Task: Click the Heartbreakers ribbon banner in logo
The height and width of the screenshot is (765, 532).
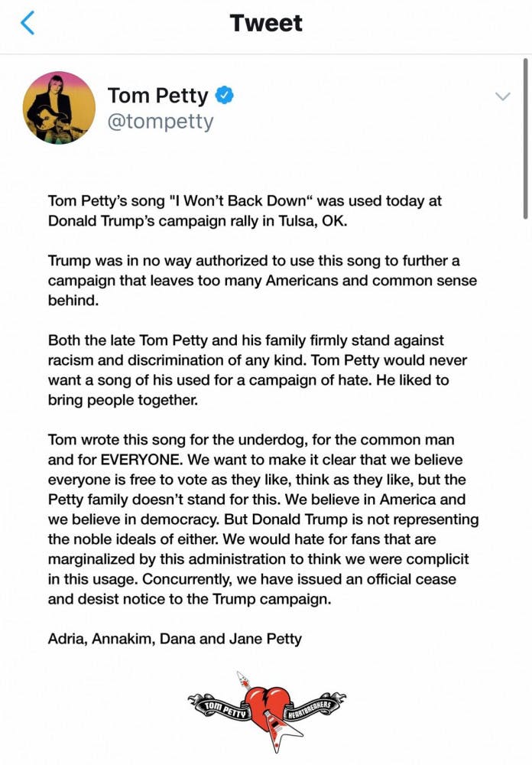Action: (310, 708)
